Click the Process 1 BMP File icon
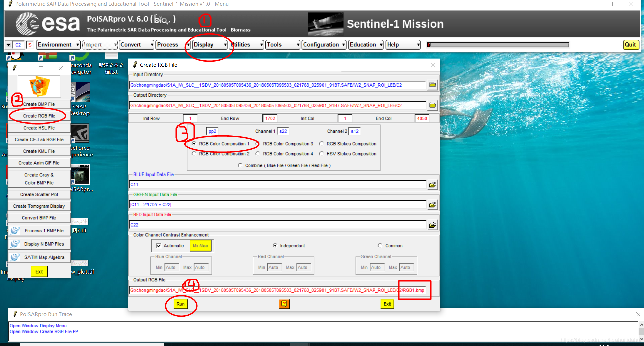Image resolution: width=644 pixels, height=346 pixels. click(15, 231)
